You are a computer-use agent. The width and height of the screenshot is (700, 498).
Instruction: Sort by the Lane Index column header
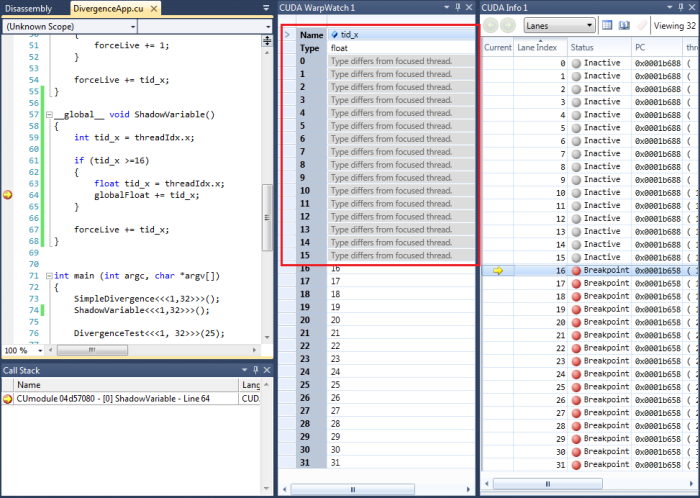(x=538, y=47)
